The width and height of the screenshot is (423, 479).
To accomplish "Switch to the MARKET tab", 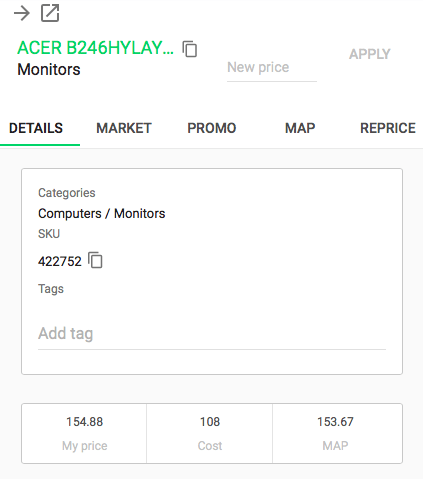I will (124, 128).
